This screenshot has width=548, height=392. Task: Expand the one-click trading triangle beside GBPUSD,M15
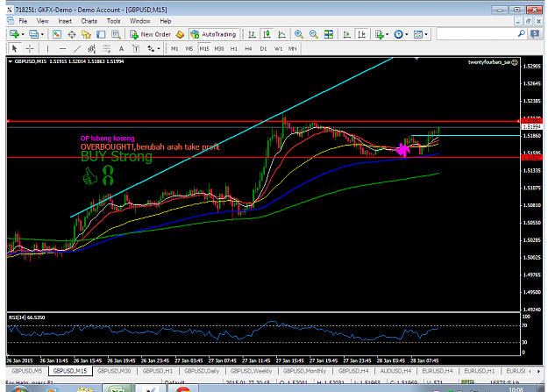11,61
